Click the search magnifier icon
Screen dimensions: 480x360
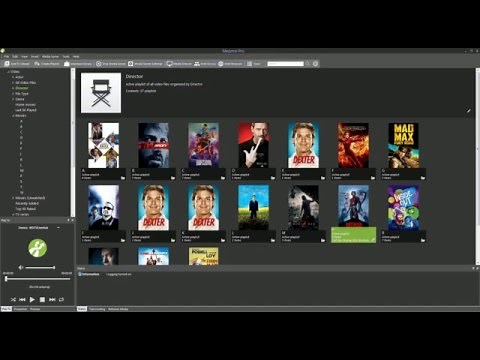click(x=308, y=63)
